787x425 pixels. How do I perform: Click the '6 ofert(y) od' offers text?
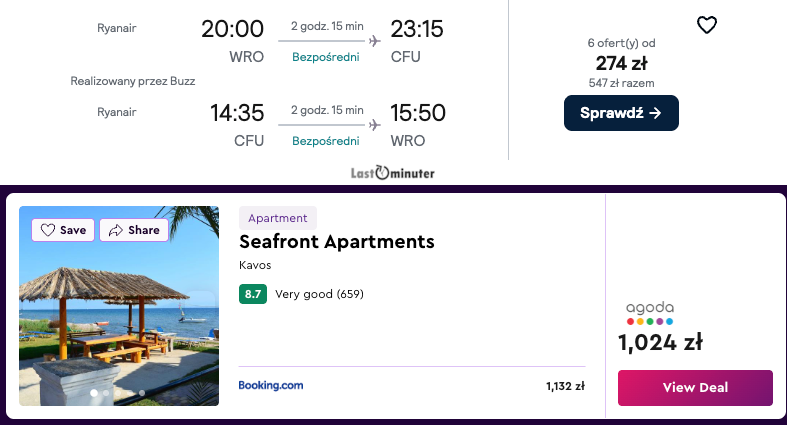tap(621, 43)
